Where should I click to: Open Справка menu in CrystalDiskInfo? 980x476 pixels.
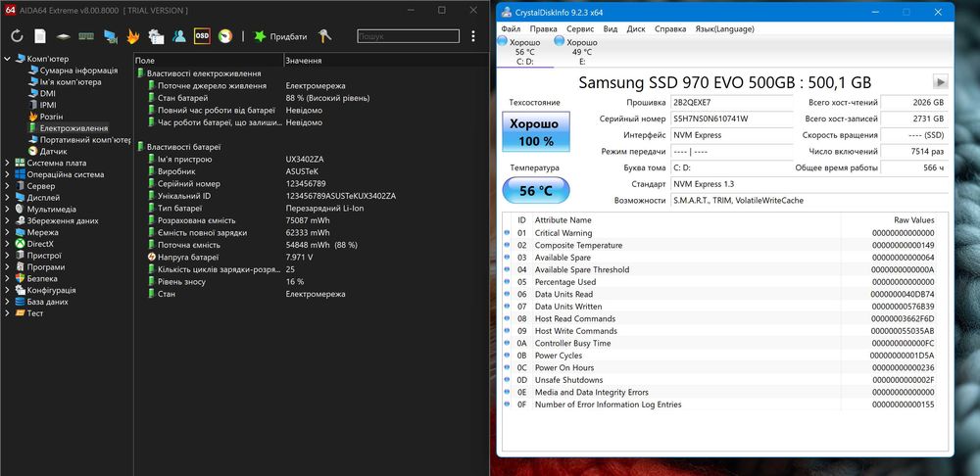(x=670, y=28)
